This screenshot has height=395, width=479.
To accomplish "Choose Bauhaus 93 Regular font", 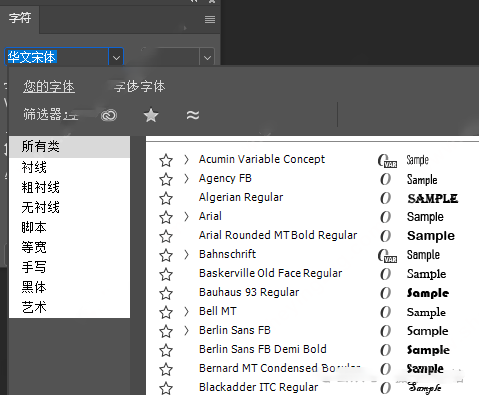I will pyautogui.click(x=249, y=292).
